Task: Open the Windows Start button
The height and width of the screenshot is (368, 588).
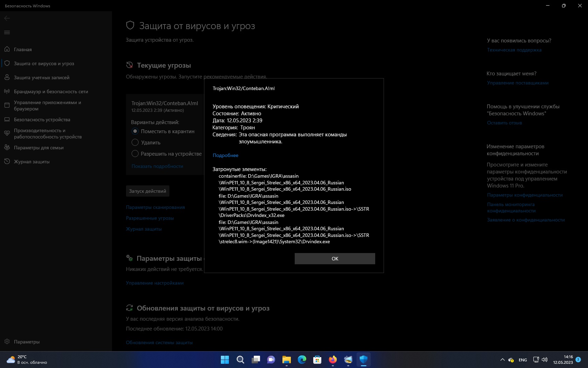Action: pos(225,360)
